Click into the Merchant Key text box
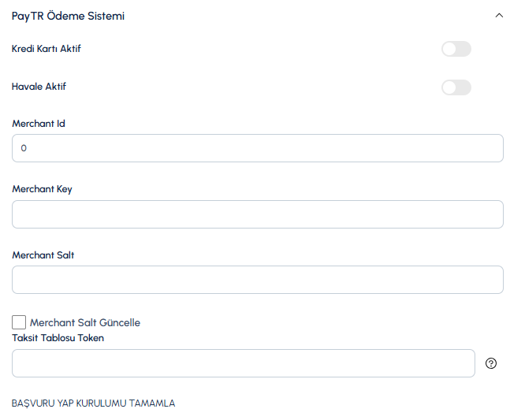This screenshot has height=420, width=510. [258, 214]
